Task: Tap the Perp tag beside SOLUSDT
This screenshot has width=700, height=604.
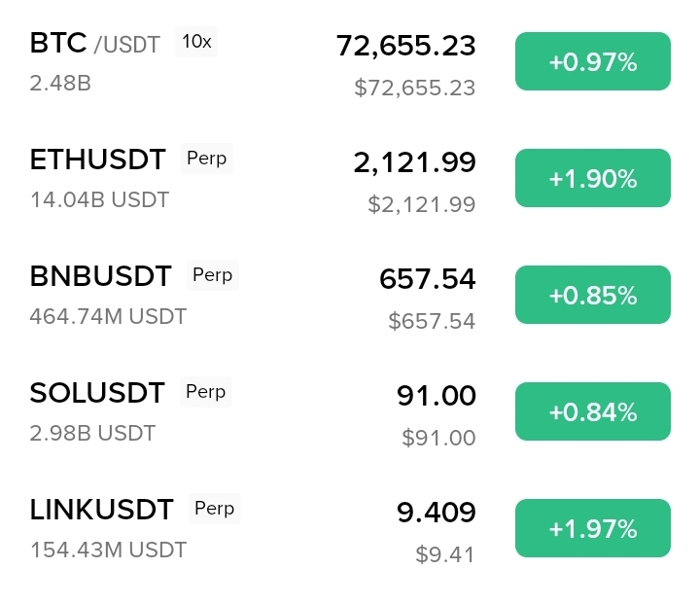Action: pos(206,392)
